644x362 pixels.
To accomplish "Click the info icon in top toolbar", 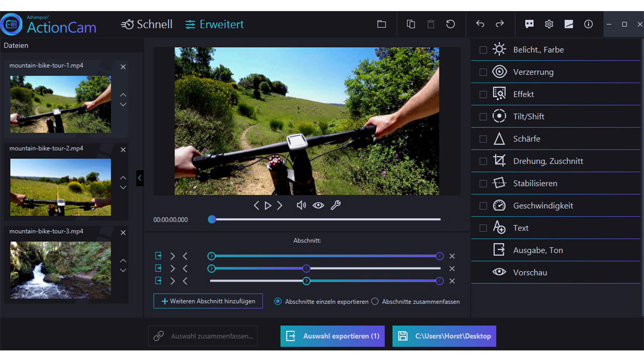I will point(588,24).
